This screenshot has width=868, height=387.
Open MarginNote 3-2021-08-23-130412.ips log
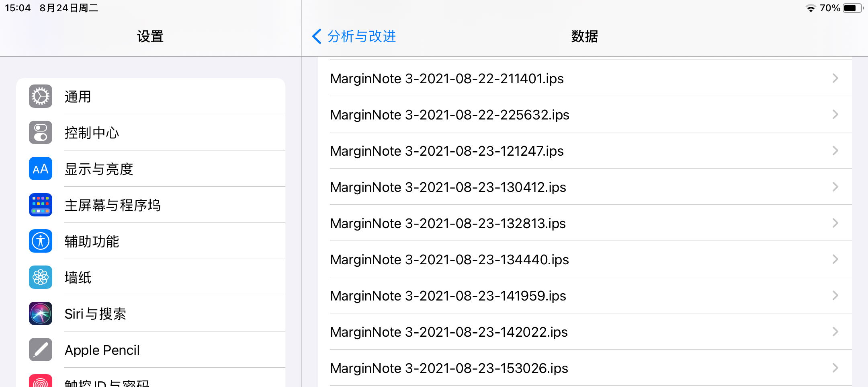585,187
